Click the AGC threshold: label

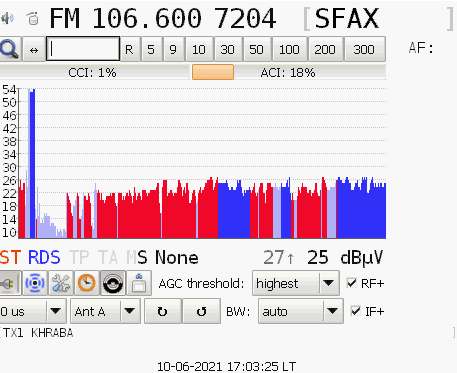click(x=201, y=284)
